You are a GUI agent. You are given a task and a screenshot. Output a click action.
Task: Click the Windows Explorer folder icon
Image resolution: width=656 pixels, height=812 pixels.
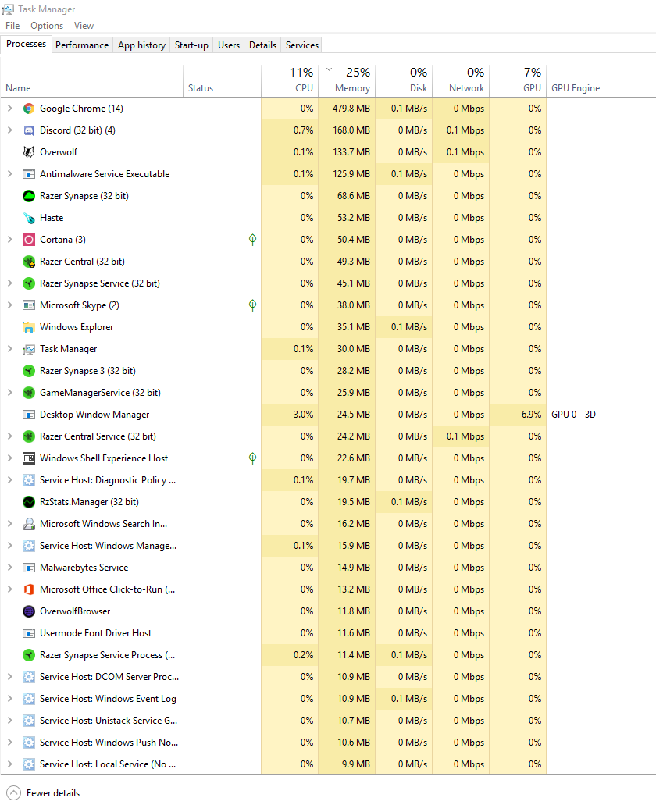point(29,327)
